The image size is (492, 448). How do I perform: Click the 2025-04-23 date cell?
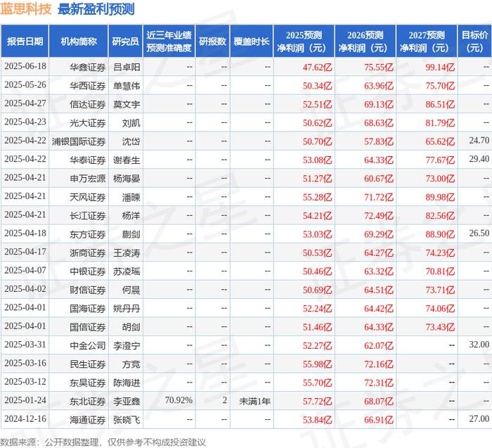pyautogui.click(x=25, y=122)
